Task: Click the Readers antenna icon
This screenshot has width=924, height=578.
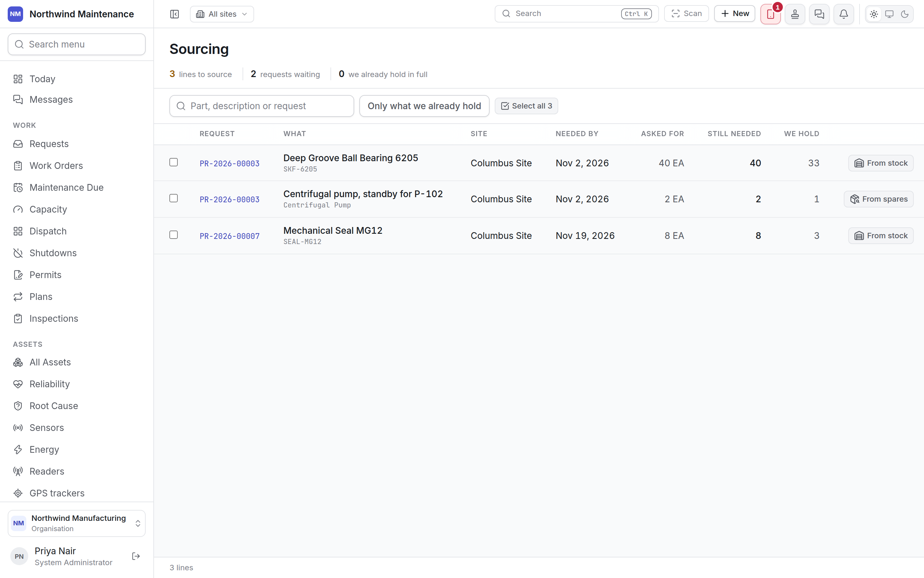Action: point(18,471)
